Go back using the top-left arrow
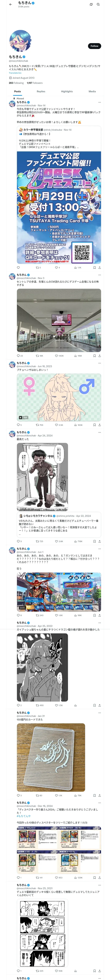 tap(10, 5)
